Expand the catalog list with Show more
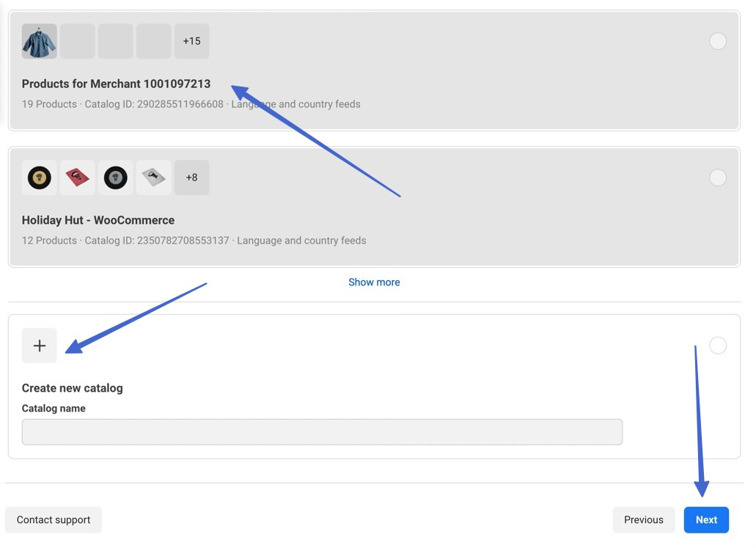The image size is (756, 548). point(374,282)
